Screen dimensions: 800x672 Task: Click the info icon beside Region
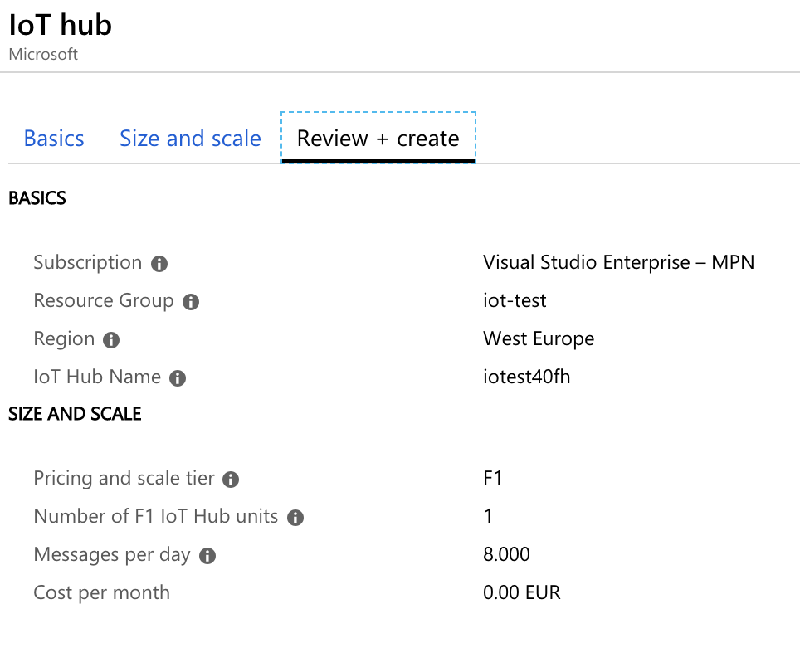pyautogui.click(x=111, y=340)
